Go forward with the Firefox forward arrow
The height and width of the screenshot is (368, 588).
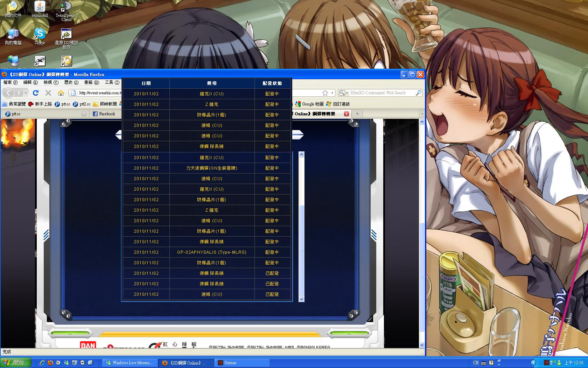[19, 93]
